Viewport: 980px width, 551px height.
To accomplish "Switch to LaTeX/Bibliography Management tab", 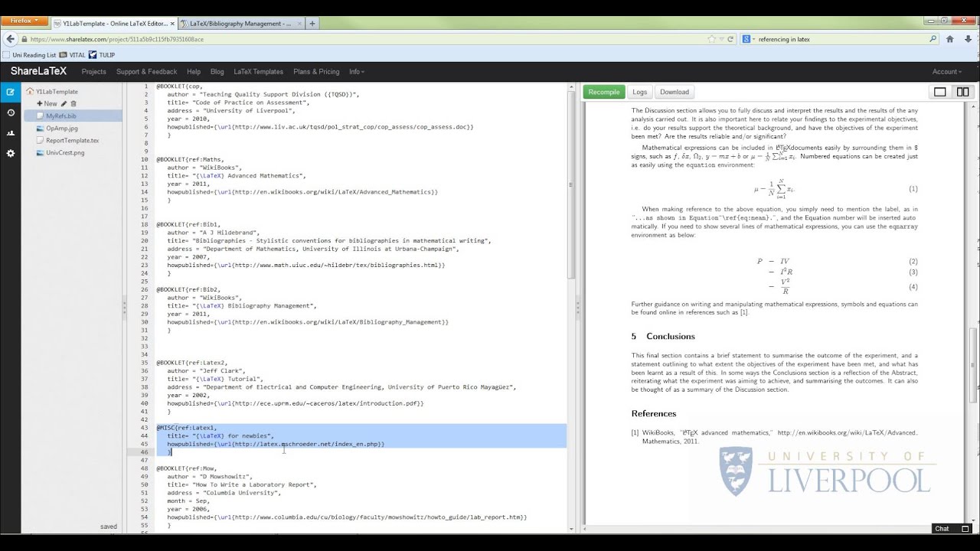I will (x=240, y=24).
